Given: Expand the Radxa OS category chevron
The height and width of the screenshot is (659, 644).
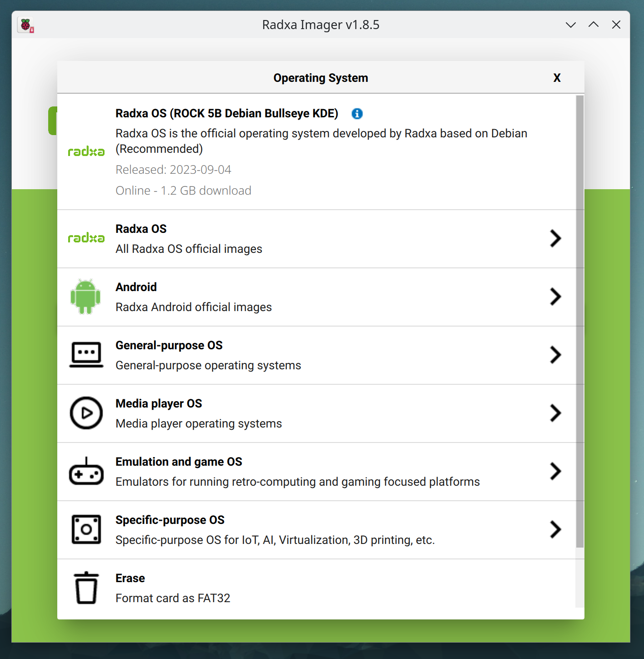Looking at the screenshot, I should [555, 238].
